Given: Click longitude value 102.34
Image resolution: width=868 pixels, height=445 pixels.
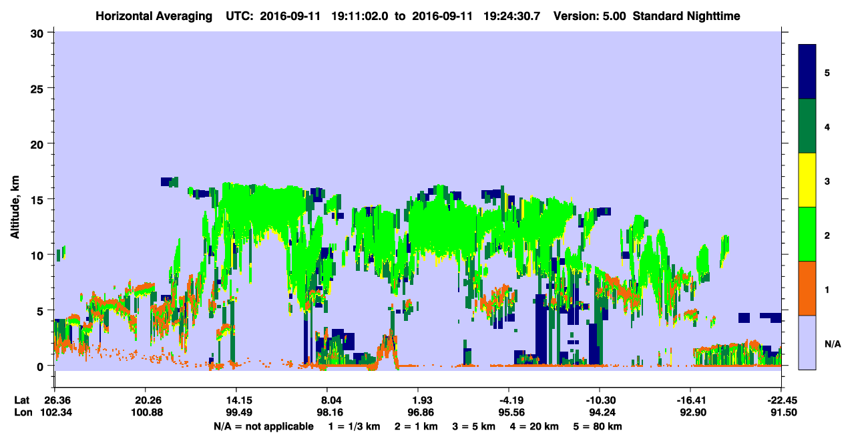Looking at the screenshot, I should click(x=55, y=413).
